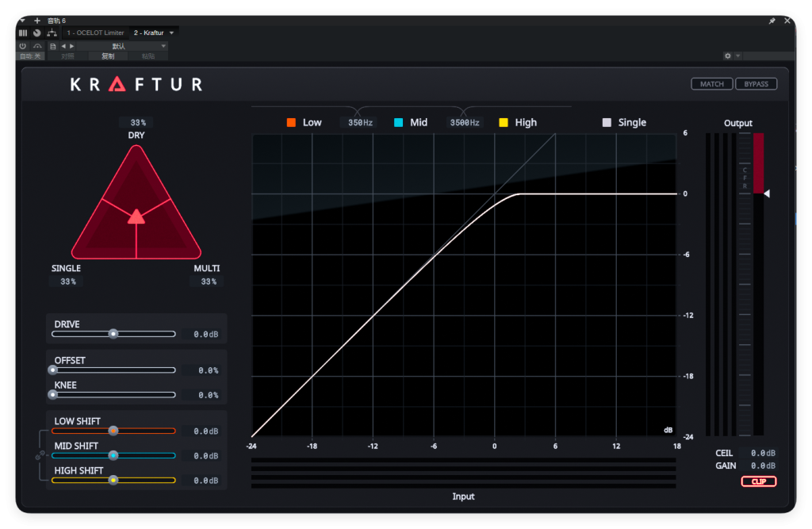This screenshot has height=529, width=812.
Task: Click the MID SHIFT cyan slider handle
Action: 113,455
